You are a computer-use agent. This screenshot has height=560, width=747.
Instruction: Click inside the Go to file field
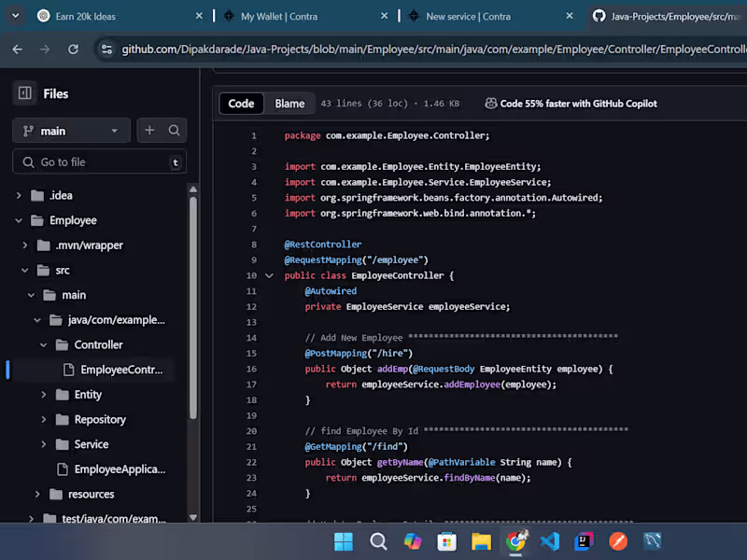(99, 161)
